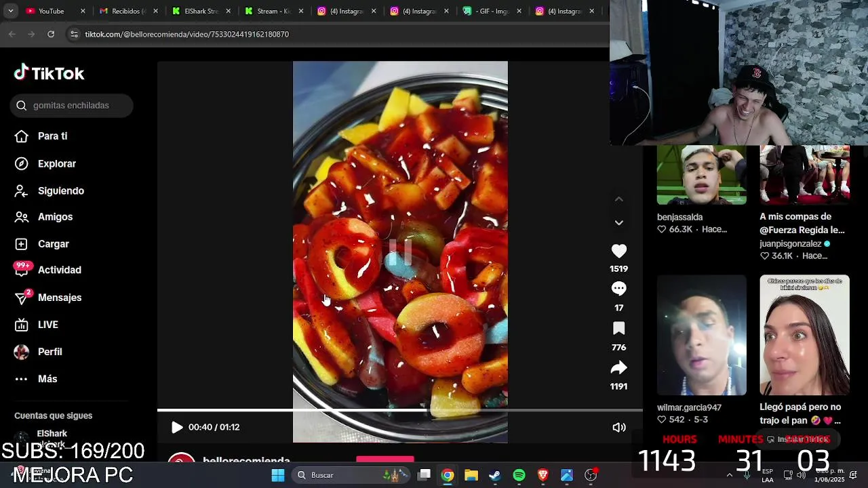Open benjassalda's video thumbnail
Viewport: 868px width, 488px height.
(x=701, y=175)
